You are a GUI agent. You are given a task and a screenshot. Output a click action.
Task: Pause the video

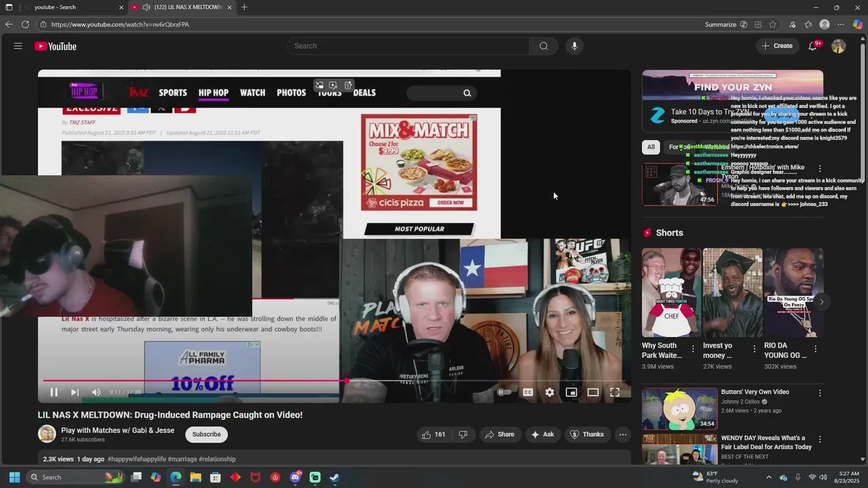tap(54, 392)
